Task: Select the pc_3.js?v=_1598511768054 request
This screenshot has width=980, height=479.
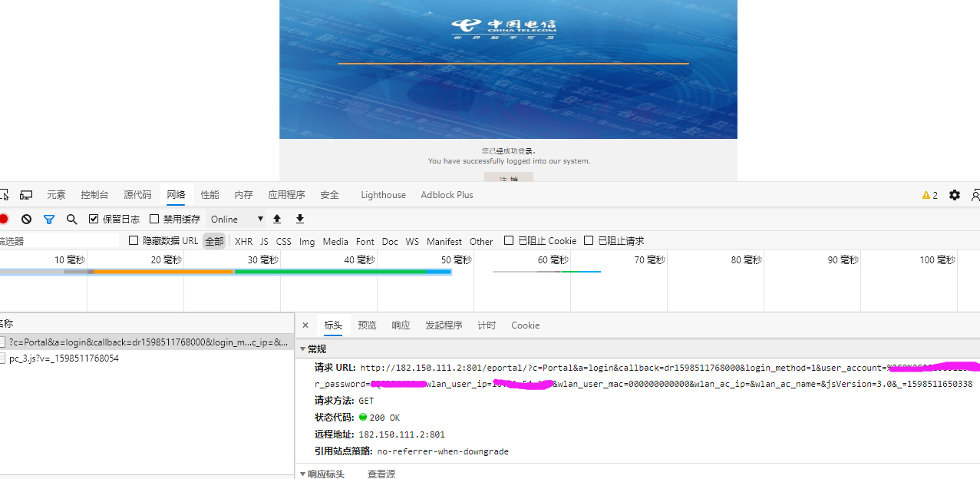Action: point(64,358)
